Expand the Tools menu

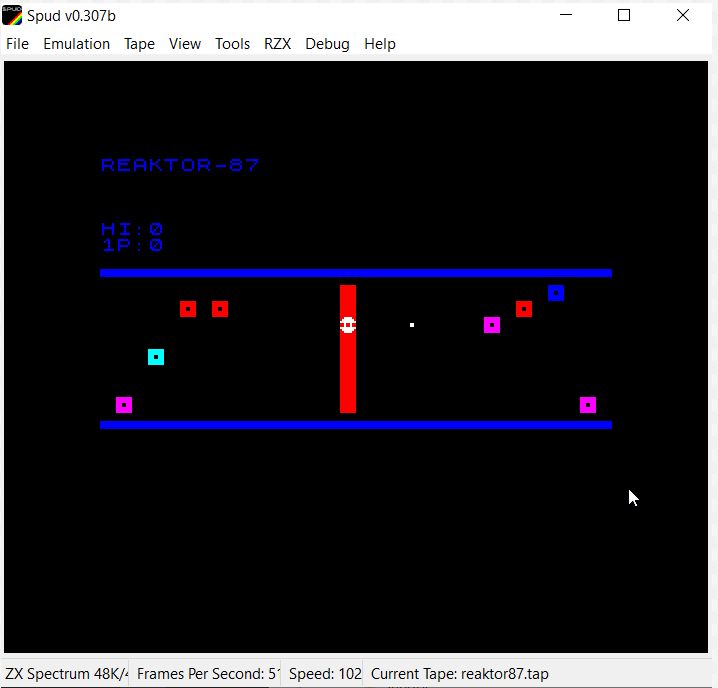[233, 44]
